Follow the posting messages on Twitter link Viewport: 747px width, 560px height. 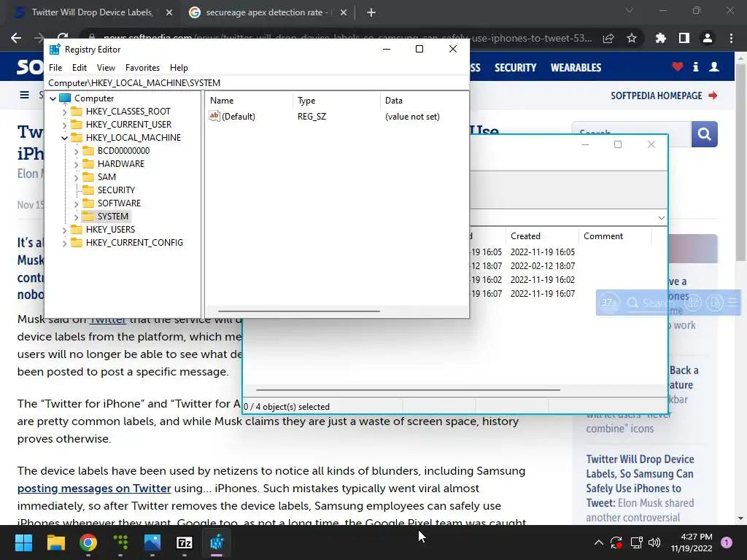[x=94, y=489]
